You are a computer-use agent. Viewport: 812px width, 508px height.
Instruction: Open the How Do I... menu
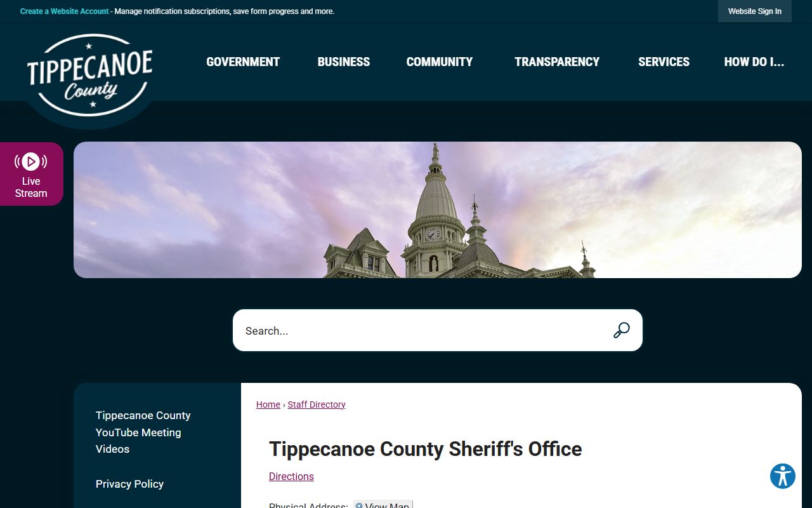754,62
